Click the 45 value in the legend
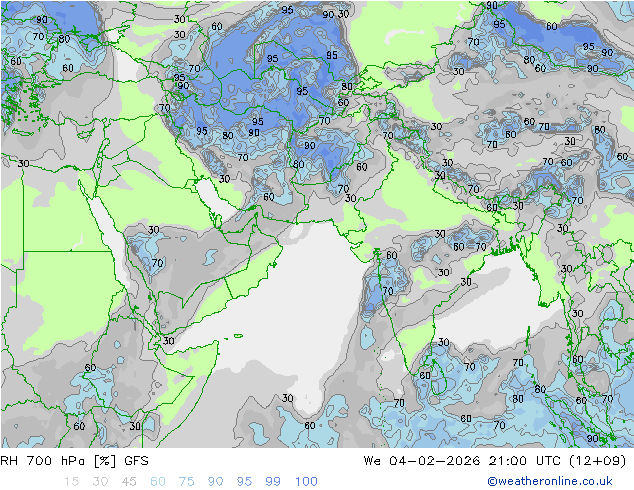This screenshot has width=634, height=490. coord(129,482)
